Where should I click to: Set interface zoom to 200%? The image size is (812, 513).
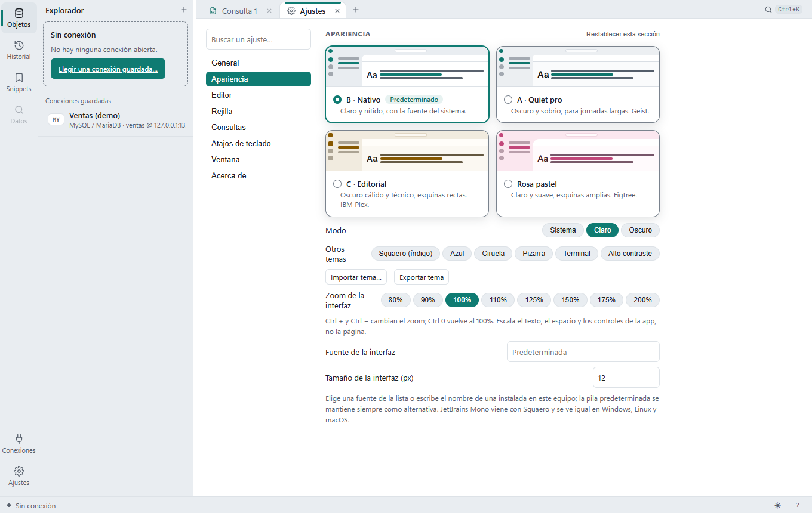tap(642, 300)
